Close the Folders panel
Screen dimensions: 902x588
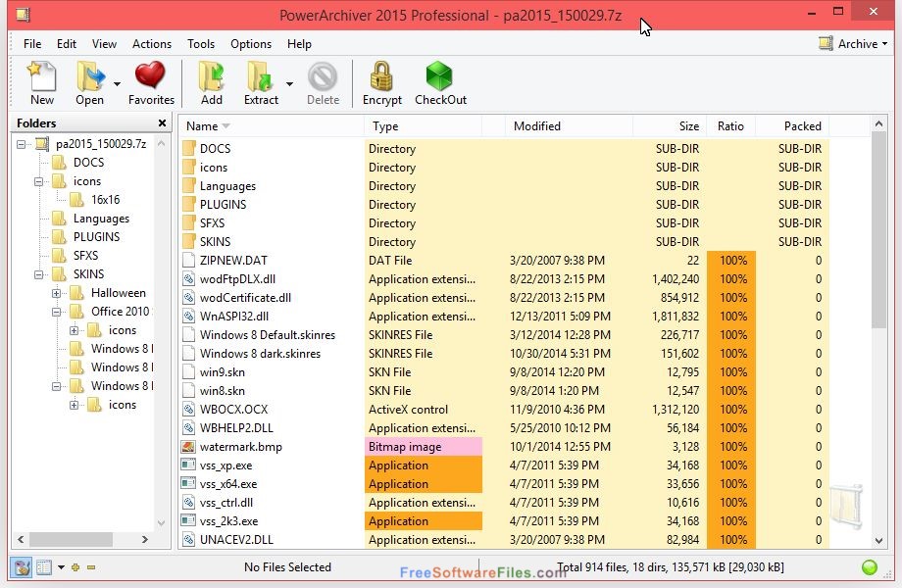tap(162, 123)
